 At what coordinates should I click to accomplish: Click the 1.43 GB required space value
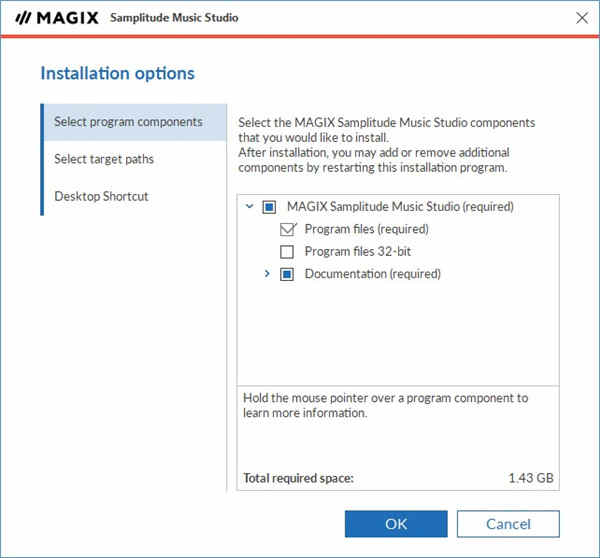531,478
